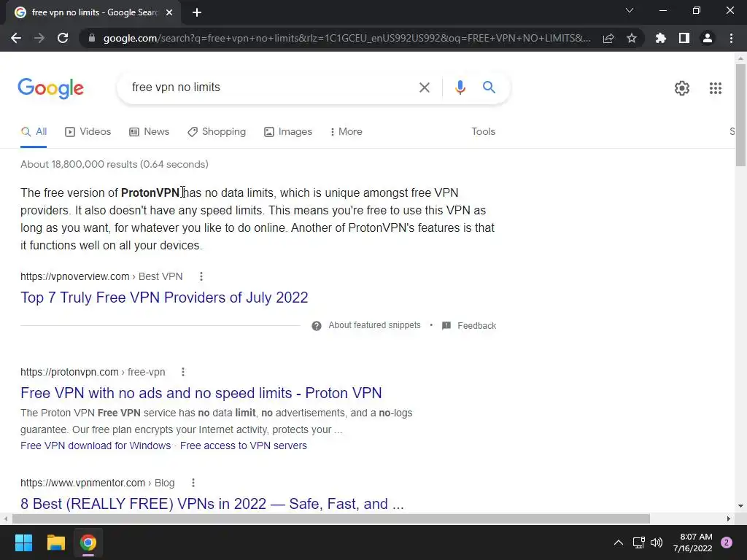The width and height of the screenshot is (747, 560).
Task: Toggle the Chrome side panel icon
Action: [x=684, y=38]
